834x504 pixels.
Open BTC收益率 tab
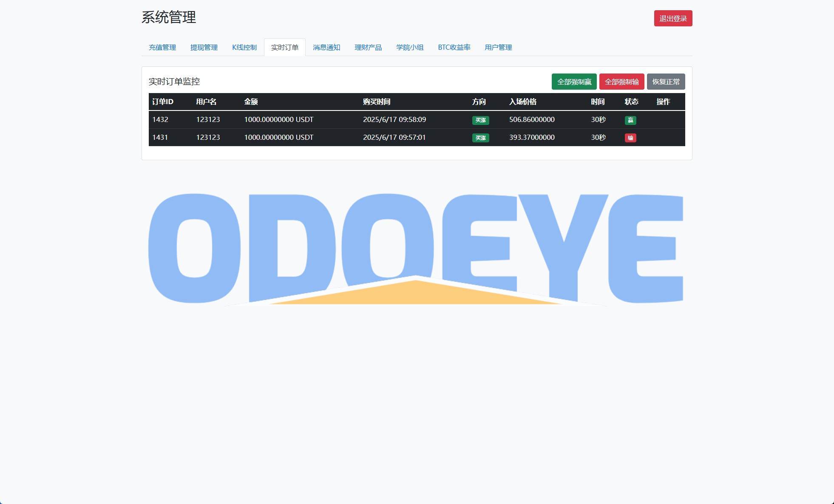pos(454,48)
